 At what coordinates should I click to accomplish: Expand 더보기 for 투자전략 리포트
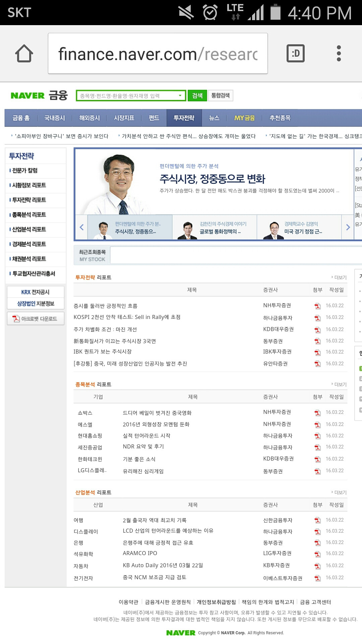(x=339, y=277)
